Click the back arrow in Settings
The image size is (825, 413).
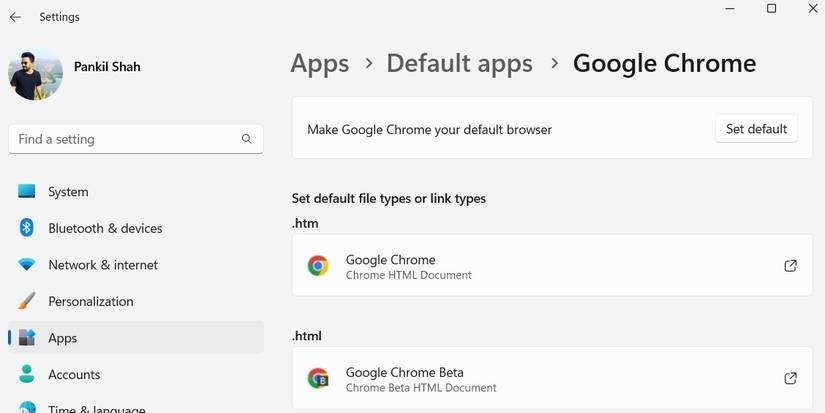click(x=15, y=17)
